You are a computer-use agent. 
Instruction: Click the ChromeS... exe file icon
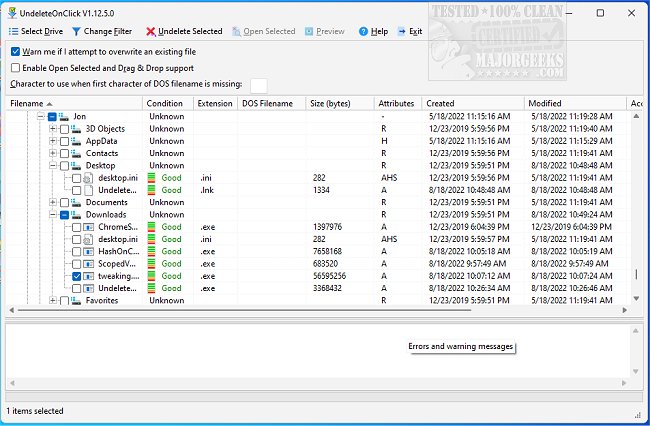88,227
